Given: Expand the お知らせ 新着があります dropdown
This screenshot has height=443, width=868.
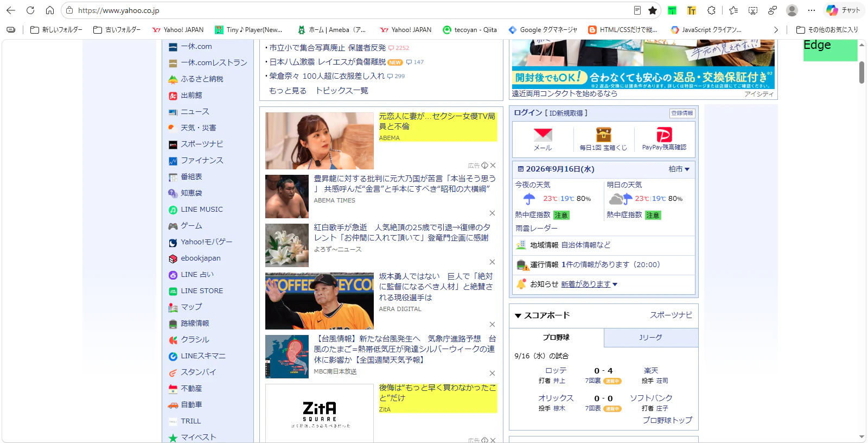Looking at the screenshot, I should [x=589, y=284].
